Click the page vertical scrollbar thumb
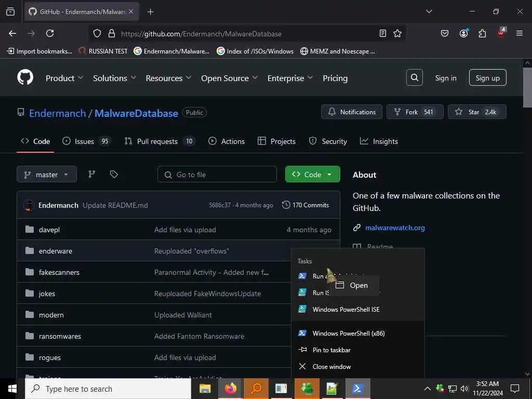Screen dimensions: 532x399 click(x=527, y=88)
